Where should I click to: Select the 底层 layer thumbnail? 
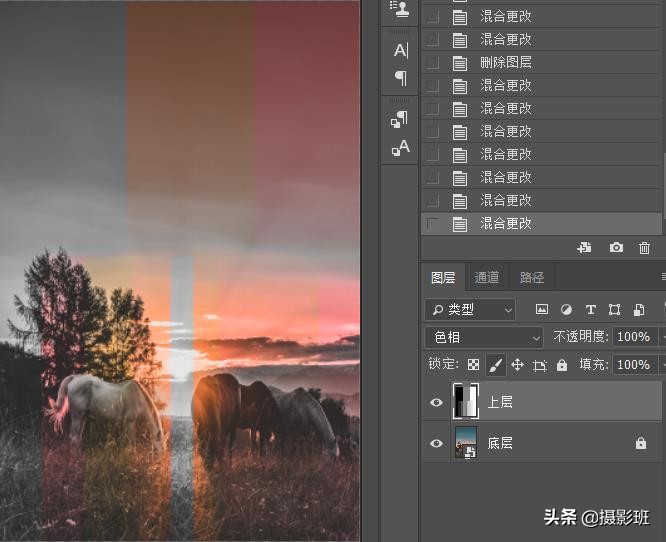[466, 443]
